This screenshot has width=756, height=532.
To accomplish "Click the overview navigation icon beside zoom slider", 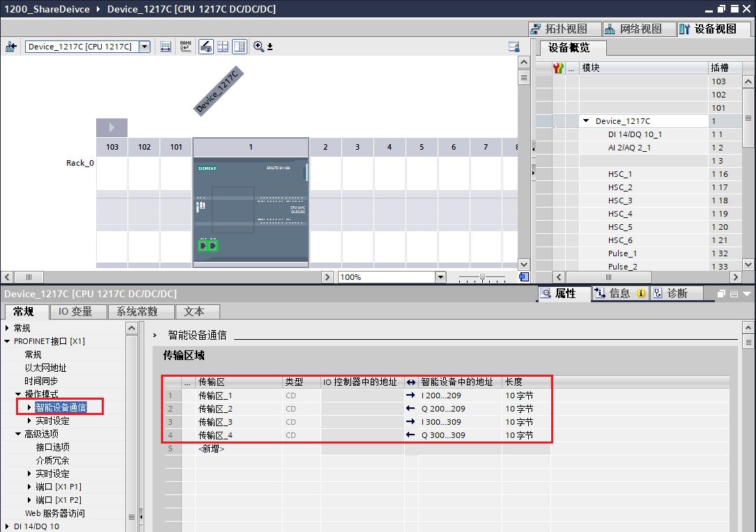I will [523, 277].
